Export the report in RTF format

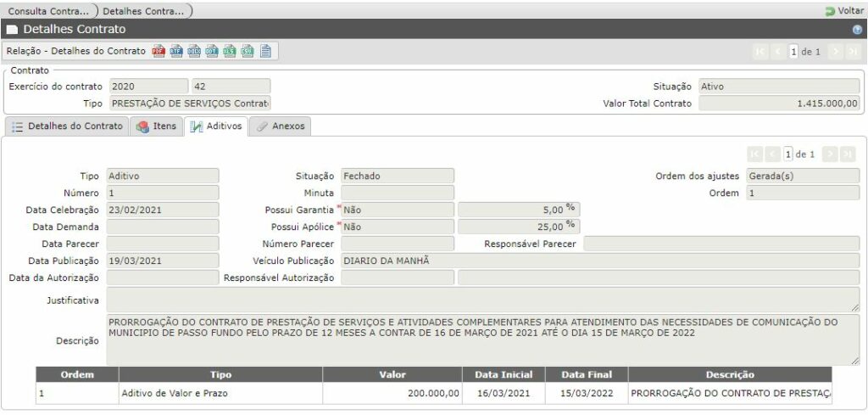pyautogui.click(x=176, y=51)
